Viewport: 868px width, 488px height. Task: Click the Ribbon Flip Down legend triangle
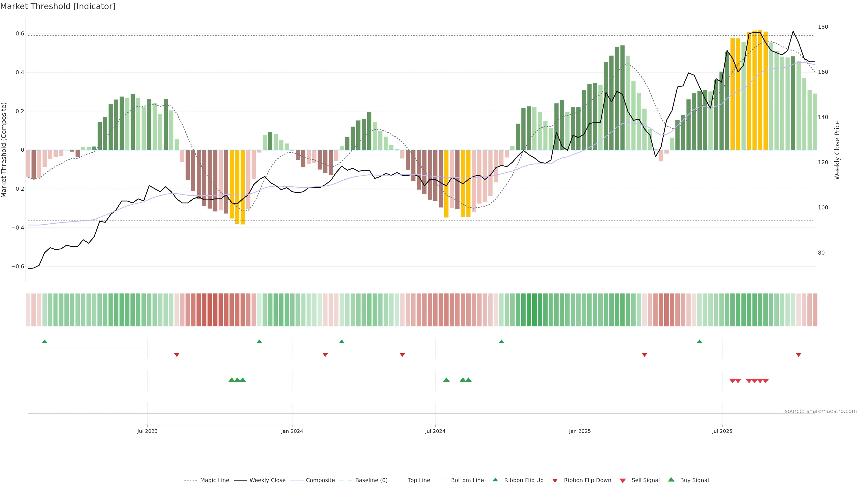(x=555, y=481)
